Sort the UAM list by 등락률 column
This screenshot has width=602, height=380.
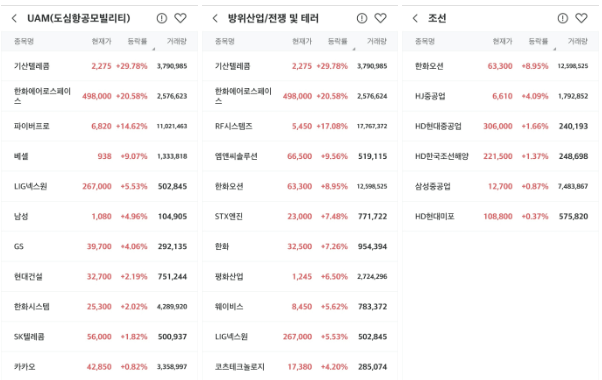pyautogui.click(x=137, y=41)
